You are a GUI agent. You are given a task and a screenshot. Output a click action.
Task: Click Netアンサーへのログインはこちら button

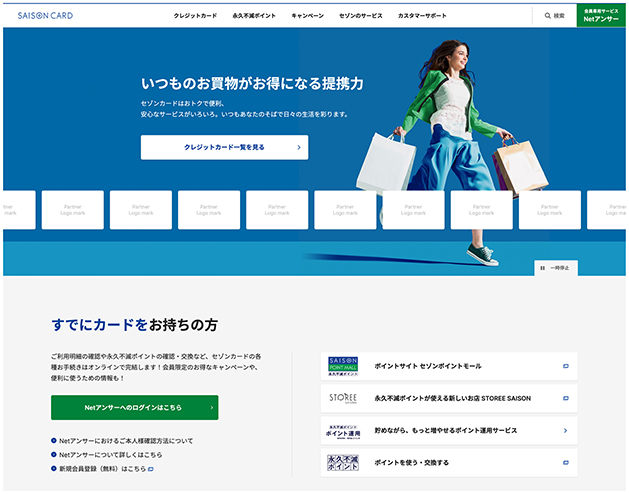pyautogui.click(x=135, y=407)
